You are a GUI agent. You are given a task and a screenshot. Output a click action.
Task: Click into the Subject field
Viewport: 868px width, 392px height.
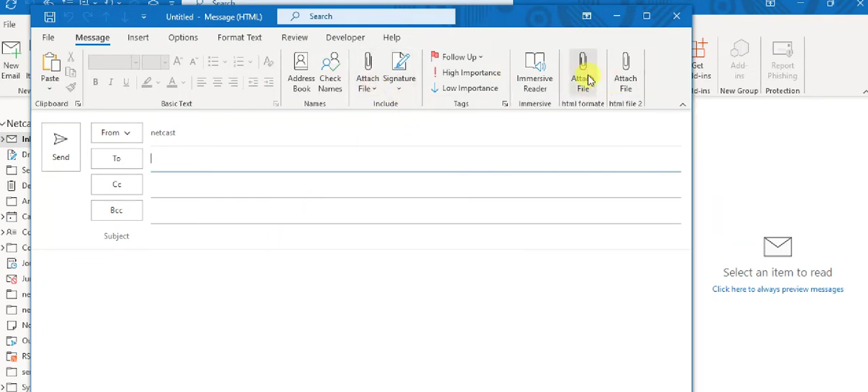tap(416, 236)
